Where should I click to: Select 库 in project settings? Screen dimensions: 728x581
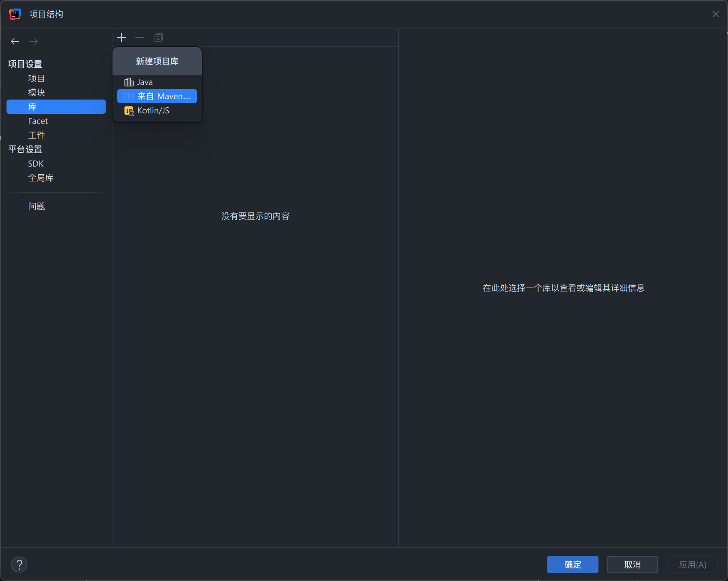click(x=32, y=107)
